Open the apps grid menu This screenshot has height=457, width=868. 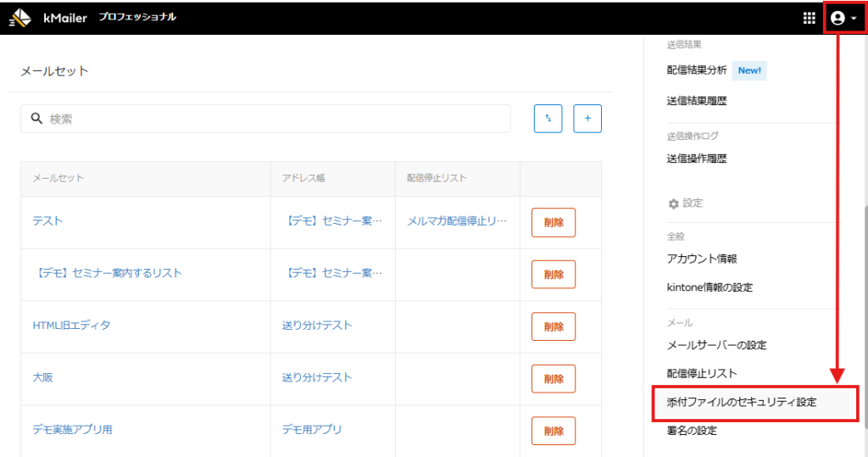809,18
